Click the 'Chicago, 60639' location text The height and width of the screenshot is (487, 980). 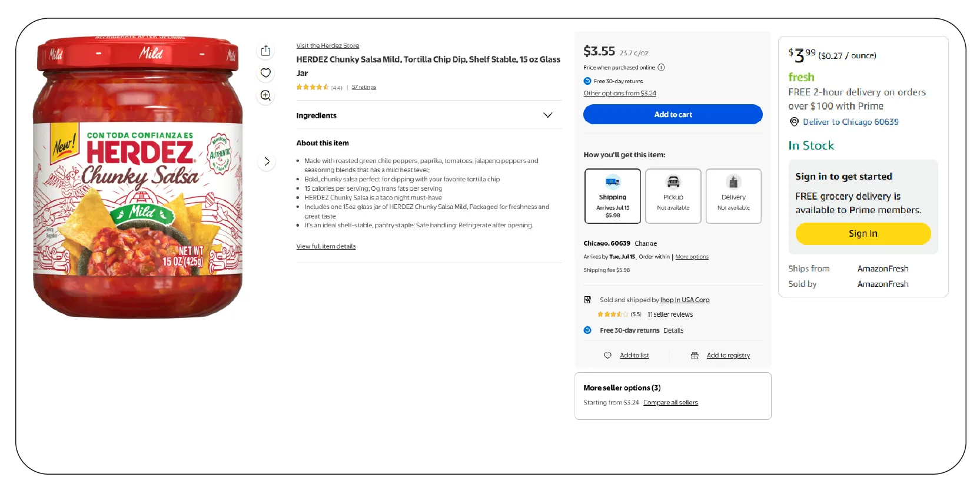(606, 243)
